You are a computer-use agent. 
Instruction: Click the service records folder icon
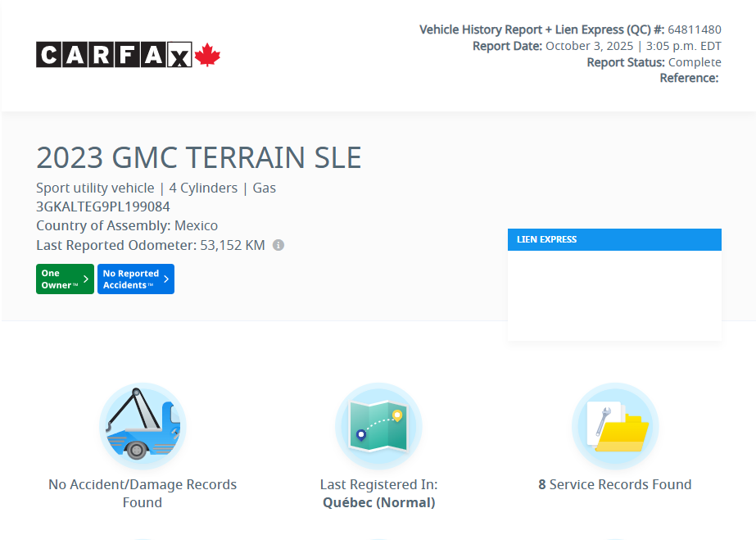tap(615, 425)
